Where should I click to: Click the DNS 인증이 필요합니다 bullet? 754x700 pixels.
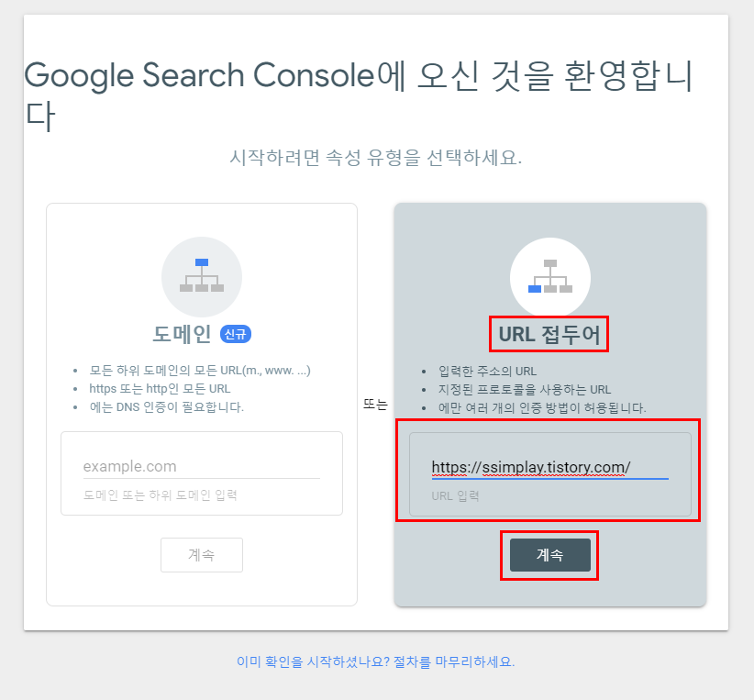pos(166,407)
